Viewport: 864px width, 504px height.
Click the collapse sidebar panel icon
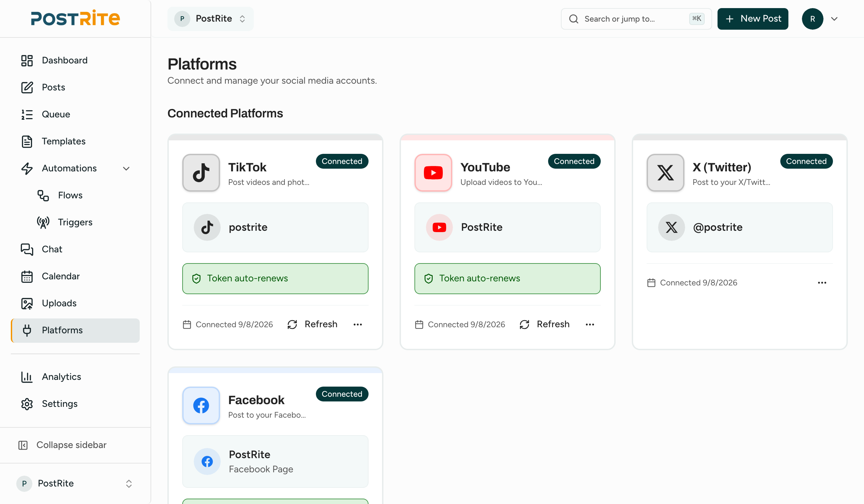click(x=23, y=445)
